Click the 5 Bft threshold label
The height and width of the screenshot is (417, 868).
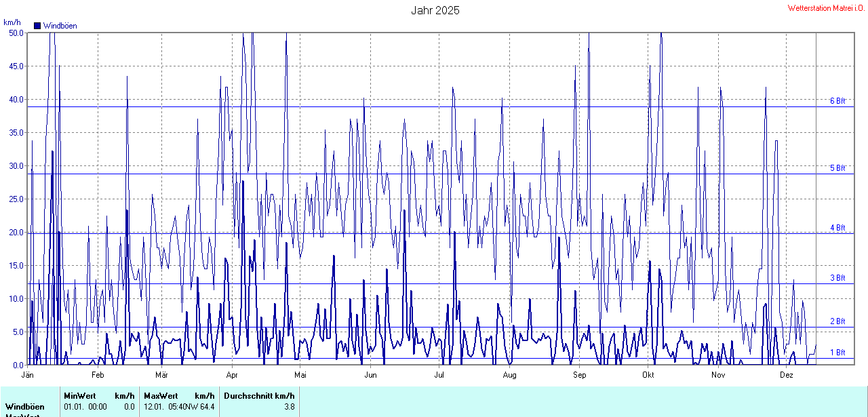pos(837,168)
